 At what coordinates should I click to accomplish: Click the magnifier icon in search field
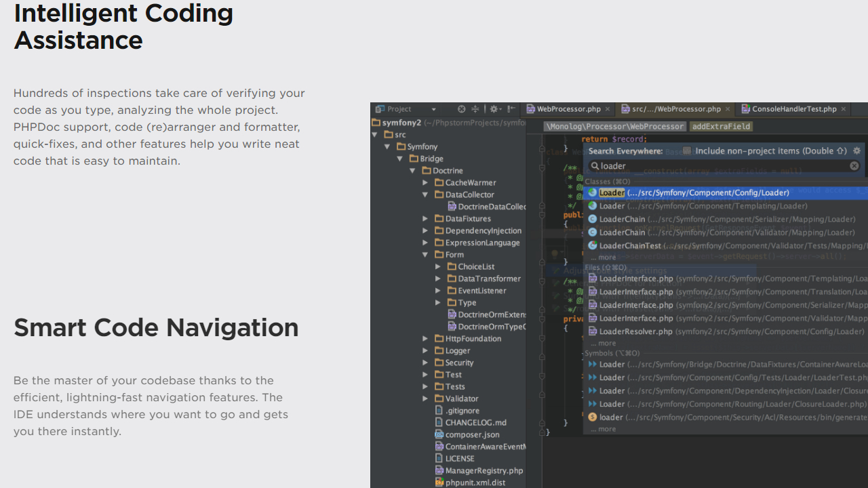(x=594, y=165)
